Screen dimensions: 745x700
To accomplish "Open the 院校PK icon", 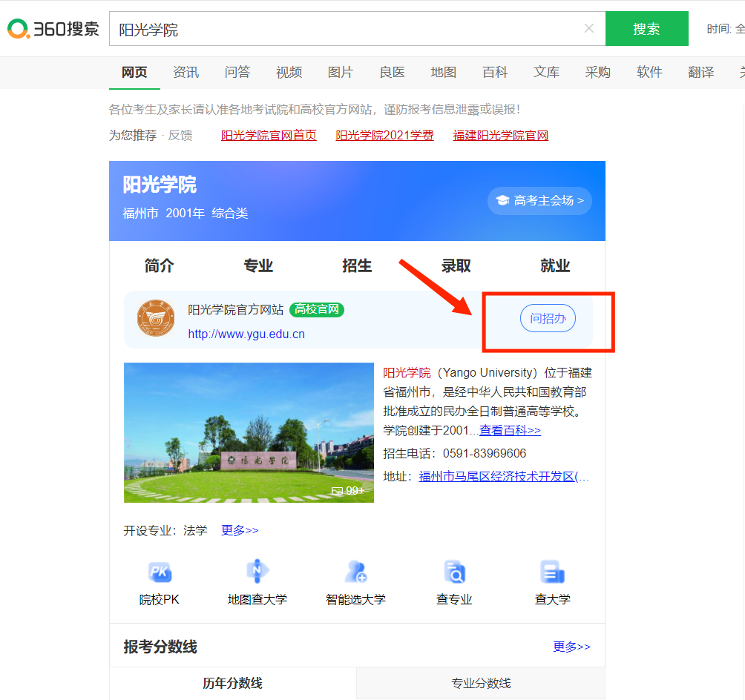I will tap(160, 573).
